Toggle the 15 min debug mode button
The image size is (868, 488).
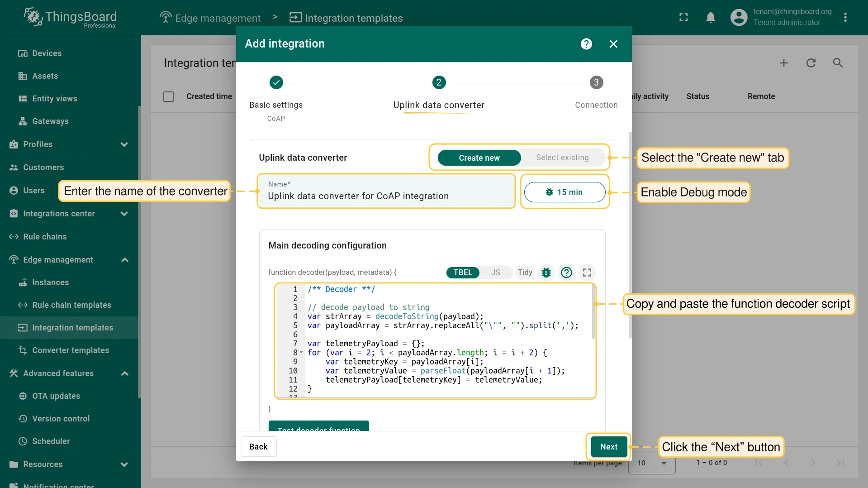(x=564, y=192)
